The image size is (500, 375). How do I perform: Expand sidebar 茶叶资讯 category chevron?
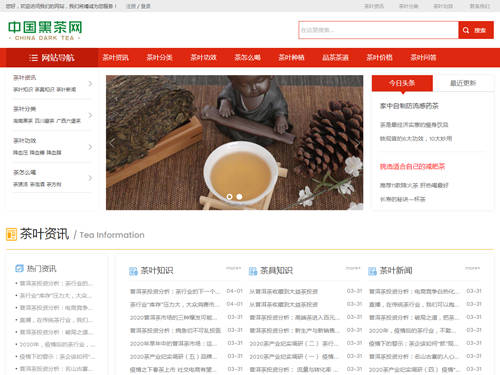pos(90,84)
